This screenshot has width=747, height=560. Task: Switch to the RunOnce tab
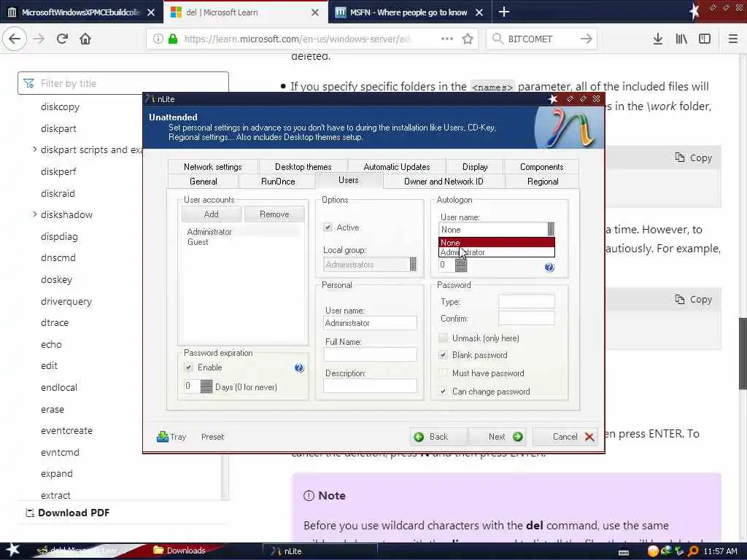pos(278,182)
